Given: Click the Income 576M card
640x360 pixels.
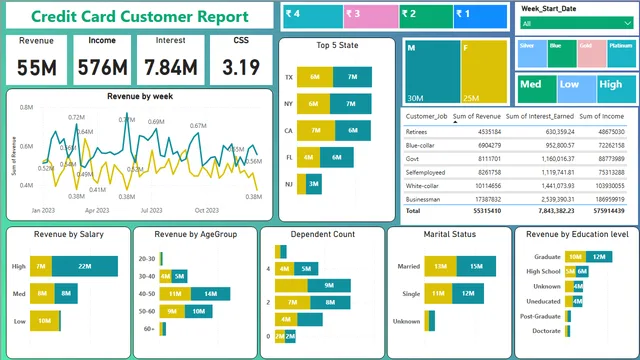Looking at the screenshot, I should point(102,60).
